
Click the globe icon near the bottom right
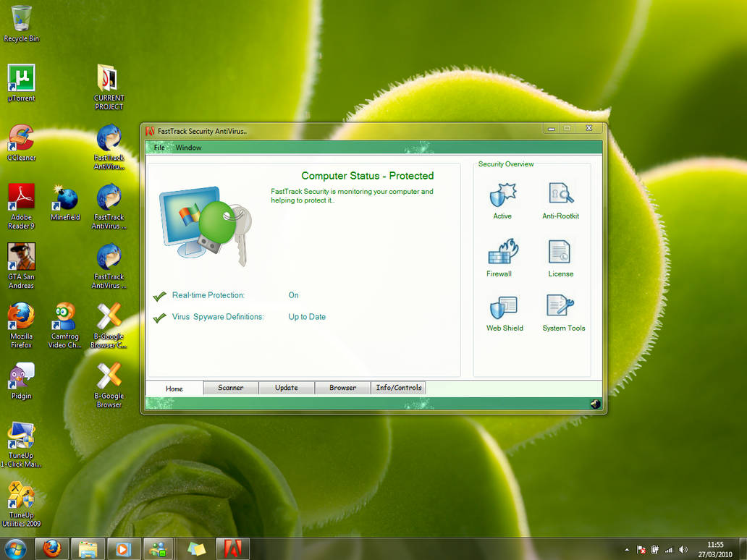coord(595,403)
